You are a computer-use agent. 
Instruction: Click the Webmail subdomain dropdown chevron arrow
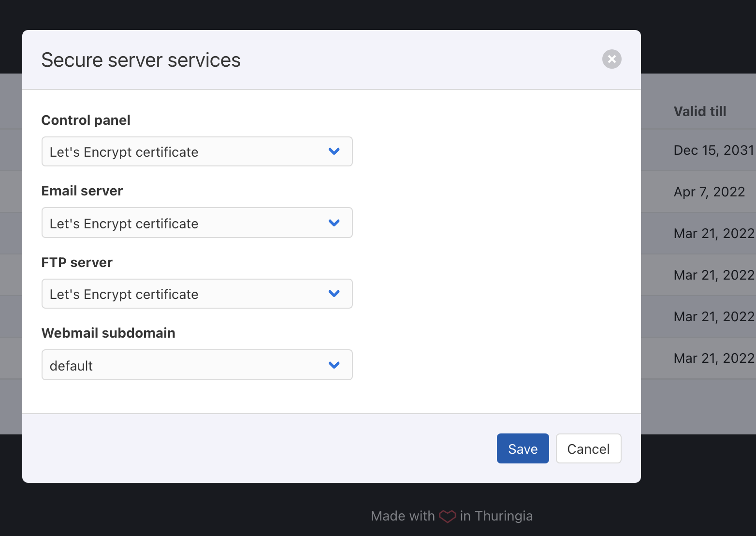[334, 365]
